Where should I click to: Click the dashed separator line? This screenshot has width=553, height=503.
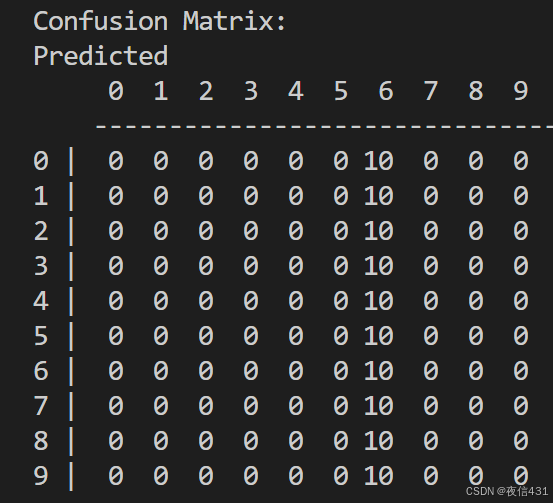click(x=324, y=126)
